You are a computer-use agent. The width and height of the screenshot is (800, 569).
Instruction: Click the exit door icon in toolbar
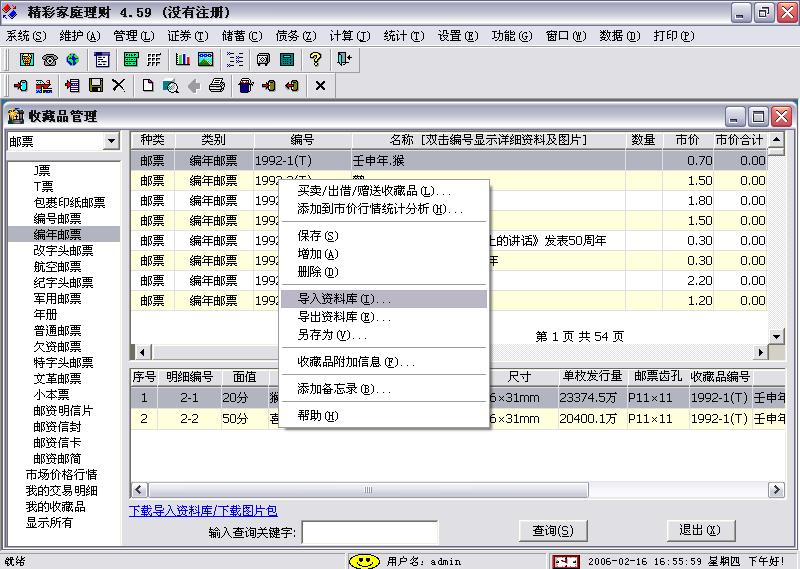(x=344, y=60)
